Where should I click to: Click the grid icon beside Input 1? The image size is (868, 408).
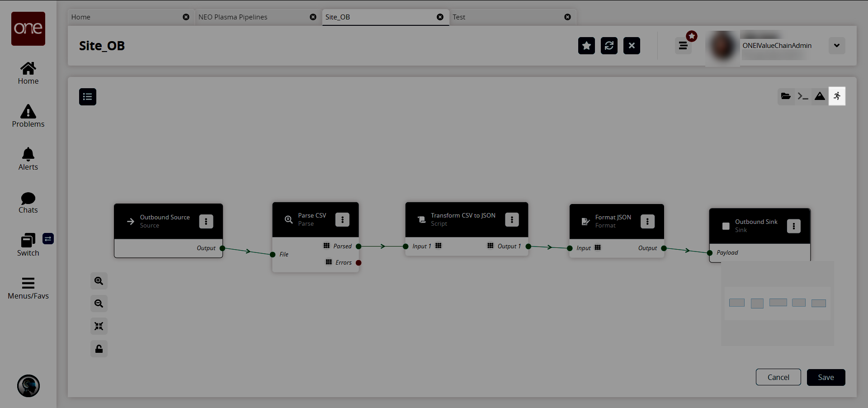pos(438,246)
